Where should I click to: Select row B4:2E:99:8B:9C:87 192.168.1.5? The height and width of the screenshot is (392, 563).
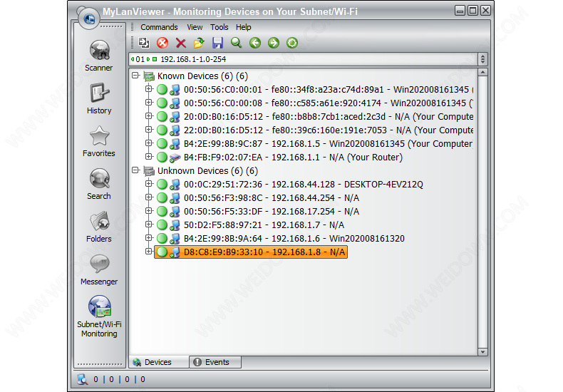click(328, 143)
